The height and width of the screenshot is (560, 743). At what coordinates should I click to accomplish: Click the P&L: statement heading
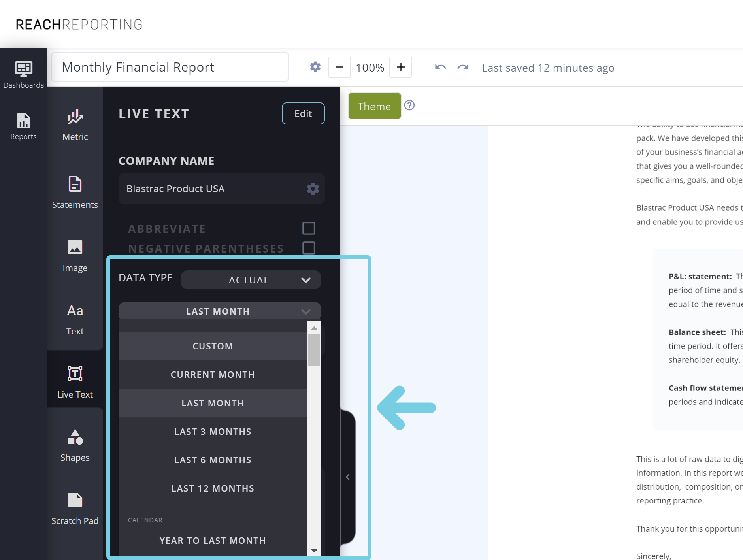700,277
